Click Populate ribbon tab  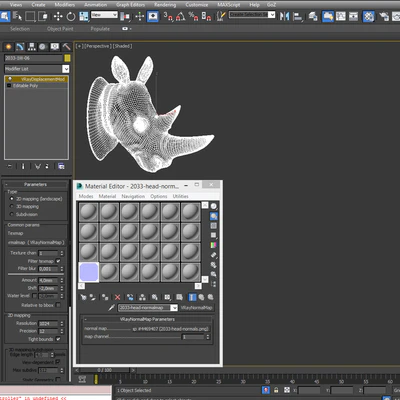(x=100, y=29)
